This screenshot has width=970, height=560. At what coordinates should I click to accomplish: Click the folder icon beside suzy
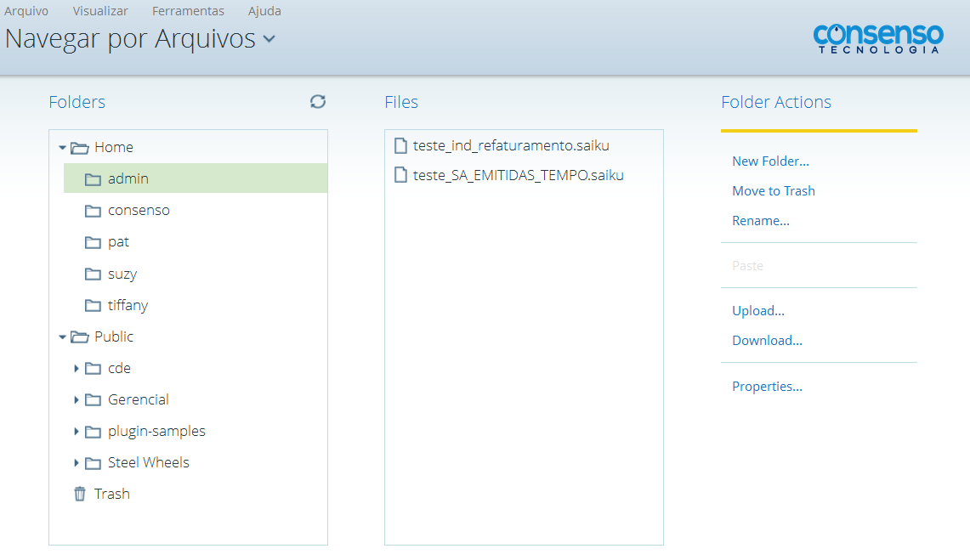click(93, 273)
